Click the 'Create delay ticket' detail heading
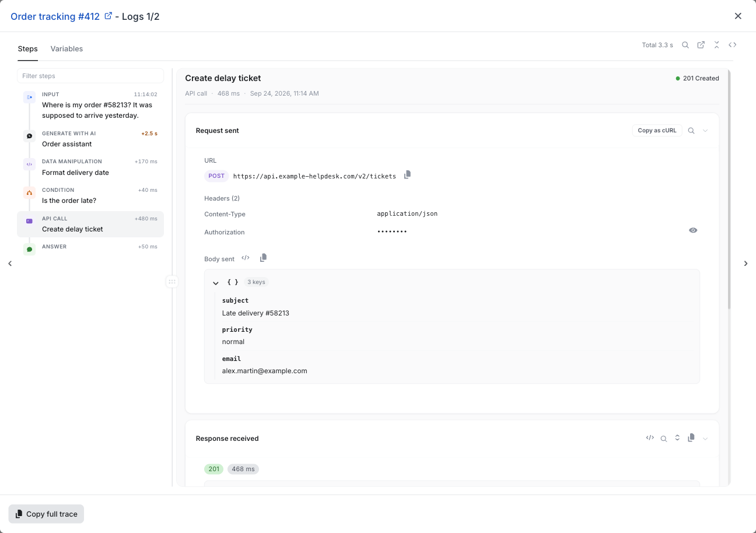 click(x=223, y=78)
